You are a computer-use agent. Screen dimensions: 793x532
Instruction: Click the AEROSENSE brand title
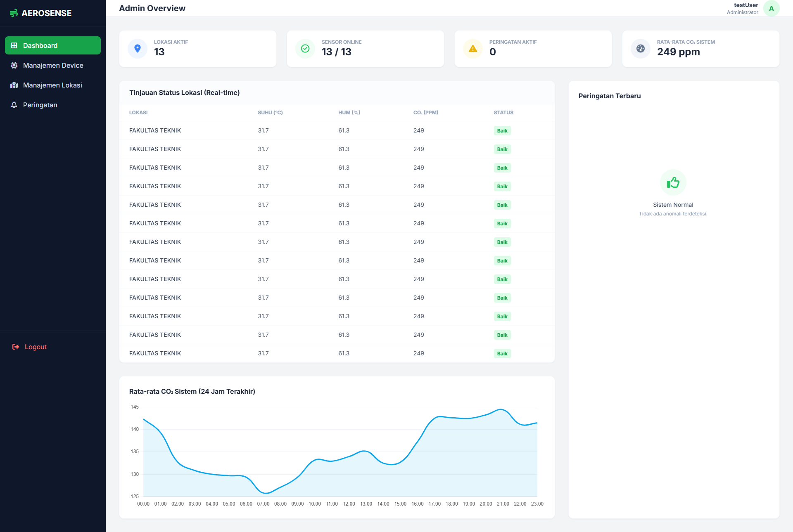click(x=47, y=13)
